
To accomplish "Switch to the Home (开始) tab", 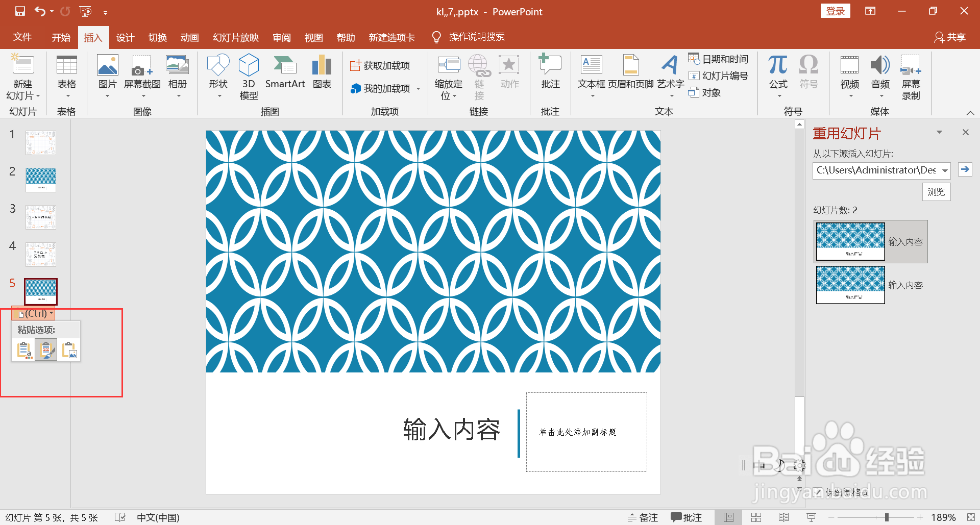I will click(x=61, y=37).
